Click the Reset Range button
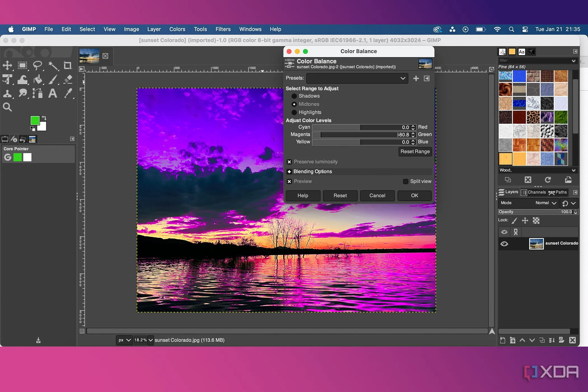Image resolution: width=588 pixels, height=392 pixels. pyautogui.click(x=415, y=151)
